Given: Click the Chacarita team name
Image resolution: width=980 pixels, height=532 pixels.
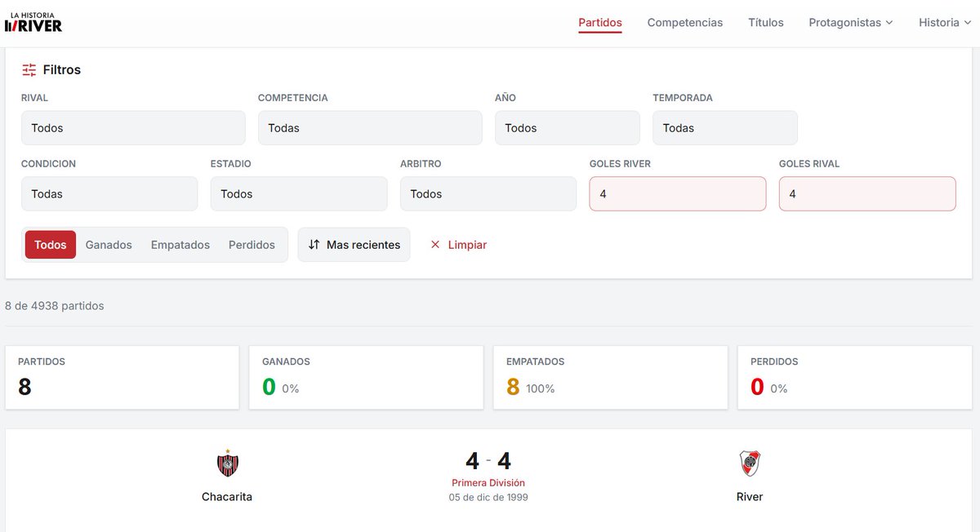Looking at the screenshot, I should [227, 496].
